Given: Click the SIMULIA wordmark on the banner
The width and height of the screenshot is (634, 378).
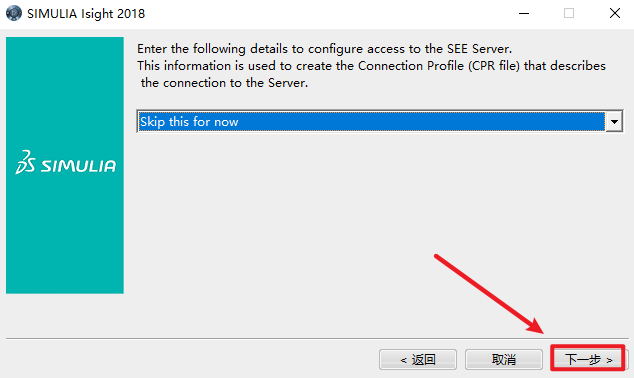Looking at the screenshot, I should click(78, 166).
